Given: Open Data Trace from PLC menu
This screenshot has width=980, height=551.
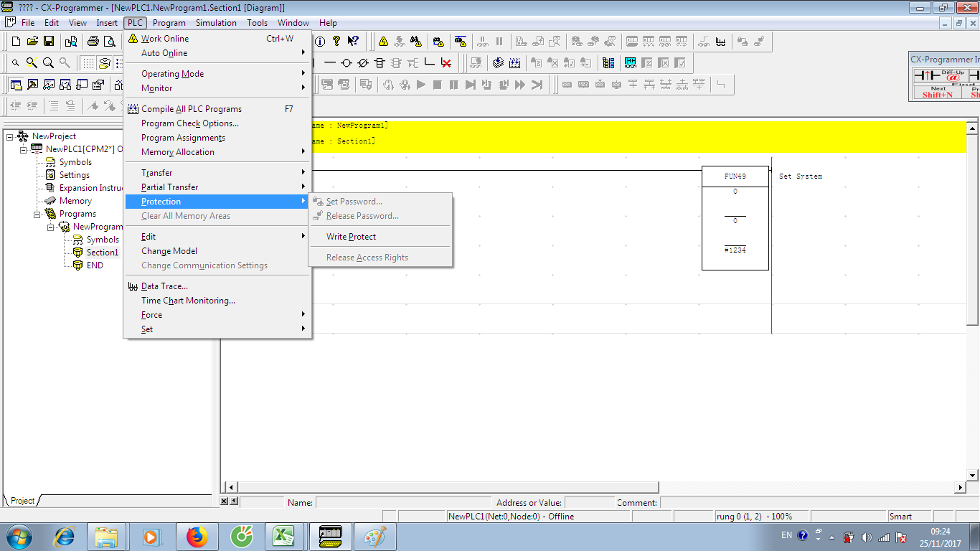Looking at the screenshot, I should pos(217,286).
